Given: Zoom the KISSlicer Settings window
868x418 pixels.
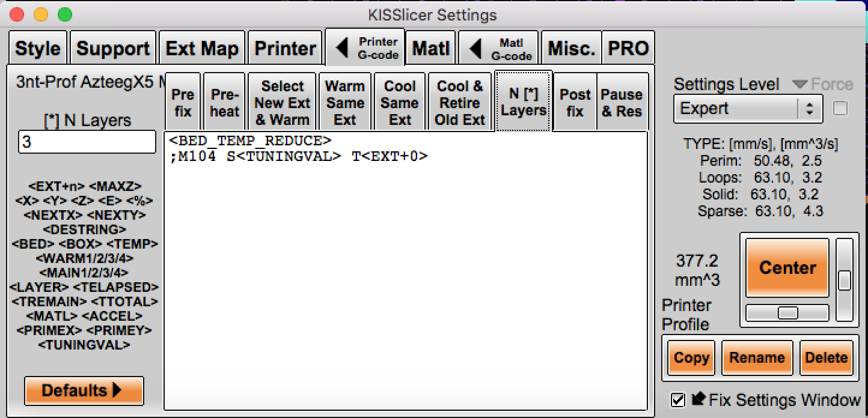Looking at the screenshot, I should [64, 14].
